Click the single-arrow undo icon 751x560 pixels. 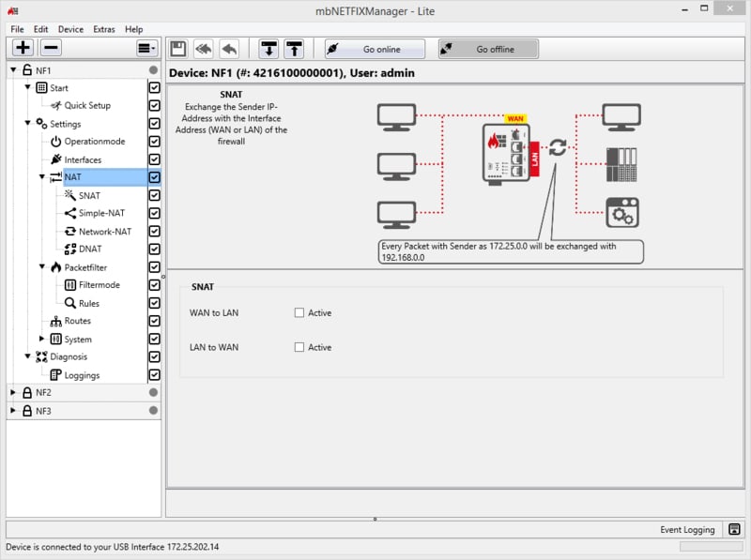(229, 49)
